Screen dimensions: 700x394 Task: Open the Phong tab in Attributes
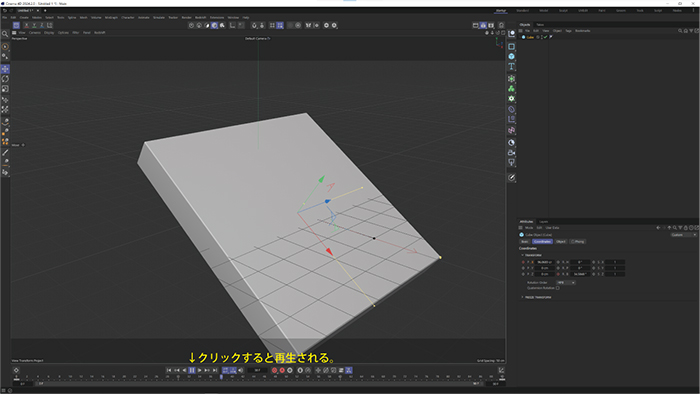coord(578,241)
